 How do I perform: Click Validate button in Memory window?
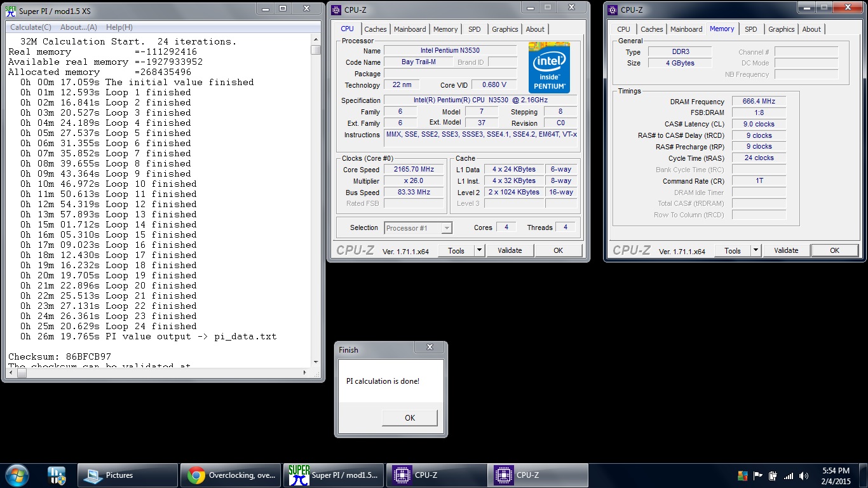786,250
